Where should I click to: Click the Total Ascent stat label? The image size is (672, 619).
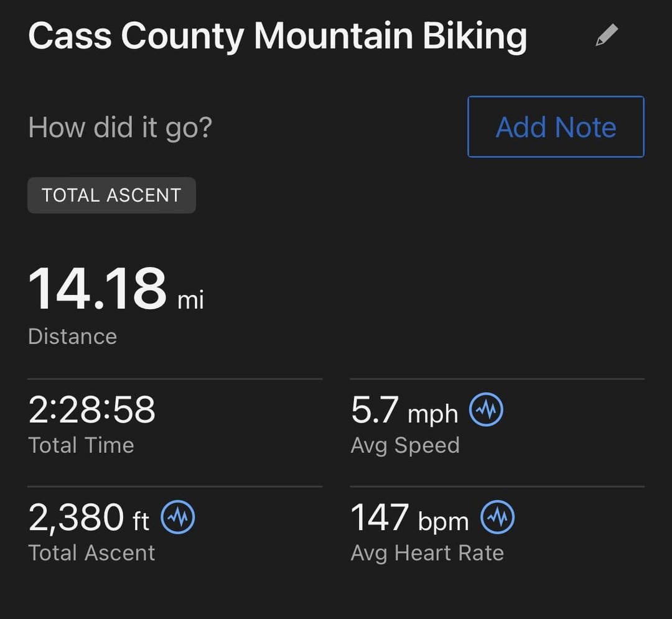pyautogui.click(x=91, y=553)
